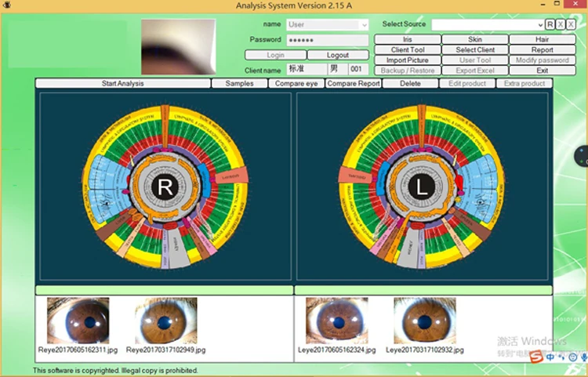Click the Logout button
The image size is (588, 377).
coord(338,55)
